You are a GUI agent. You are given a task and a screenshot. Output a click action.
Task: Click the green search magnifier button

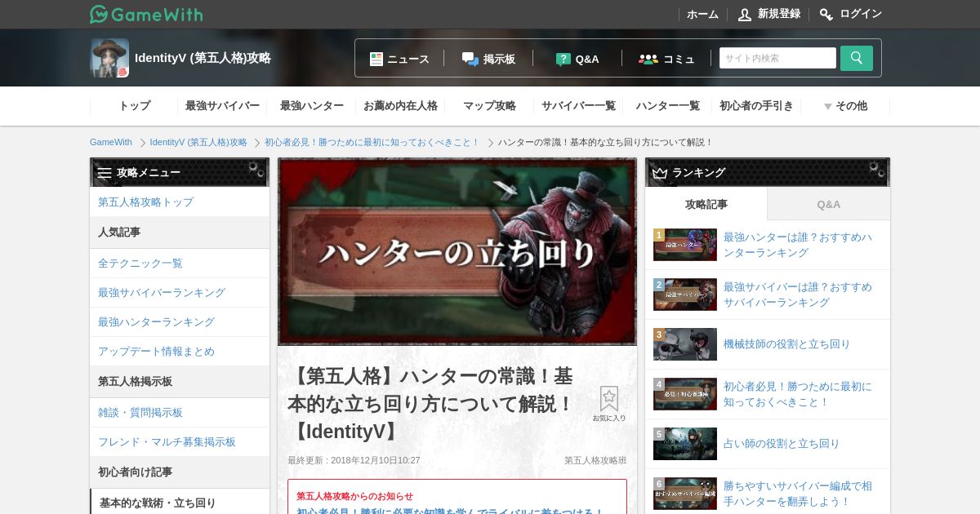tap(857, 58)
